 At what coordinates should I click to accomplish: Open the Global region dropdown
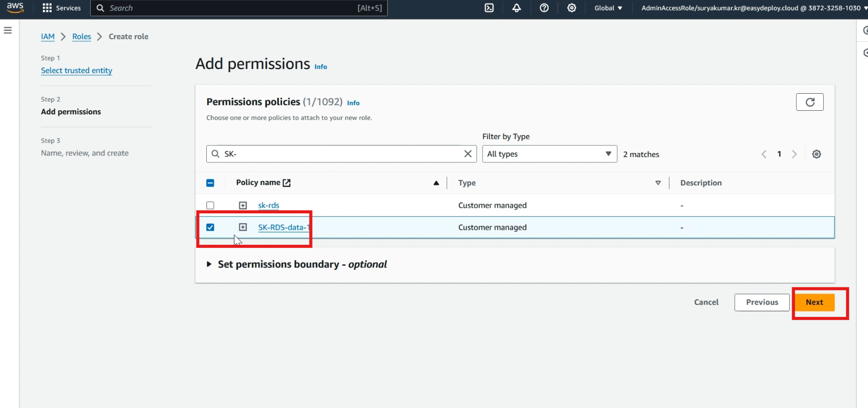(608, 8)
